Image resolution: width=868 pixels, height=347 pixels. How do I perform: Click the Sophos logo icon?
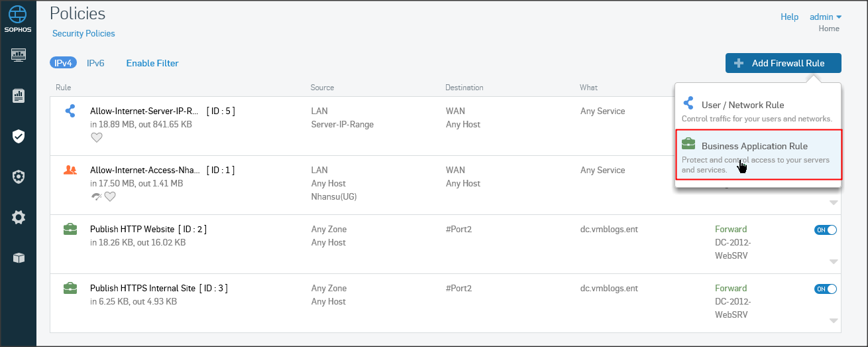click(18, 15)
